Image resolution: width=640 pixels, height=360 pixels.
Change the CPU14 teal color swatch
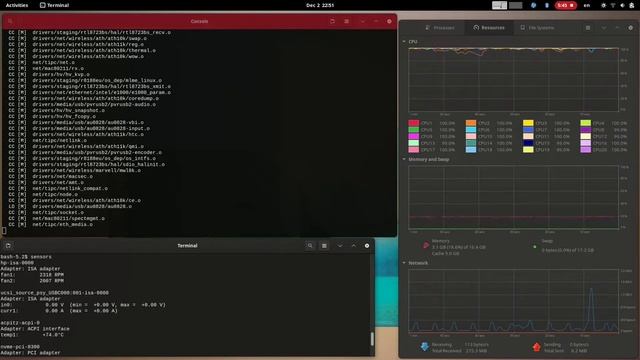coord(471,143)
